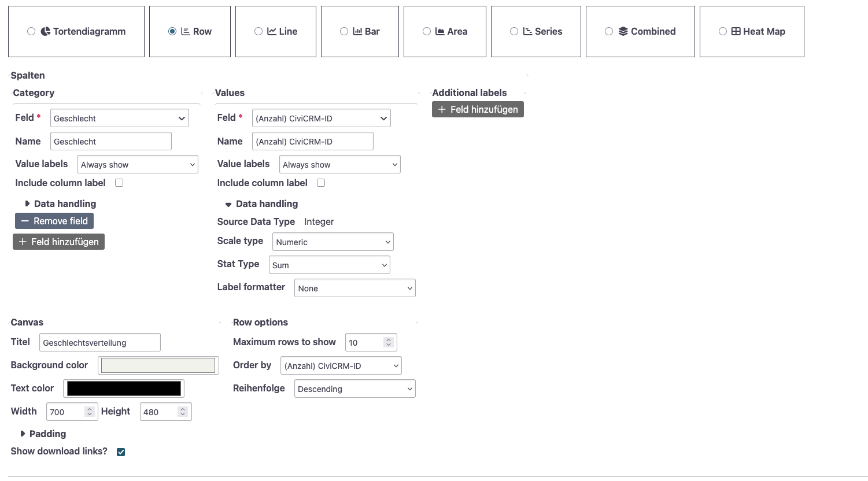Click the Row chart icon
The width and height of the screenshot is (868, 481).
185,31
